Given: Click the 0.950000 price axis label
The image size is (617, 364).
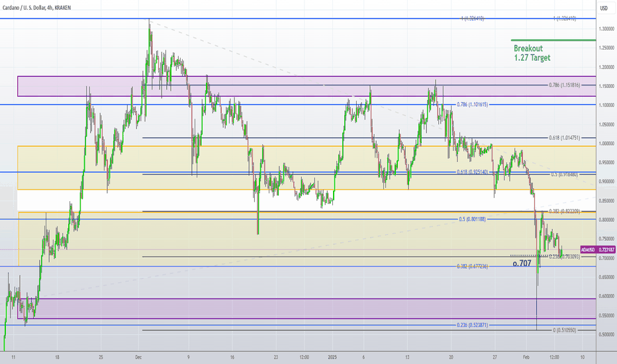Looking at the screenshot, I should [x=606, y=163].
